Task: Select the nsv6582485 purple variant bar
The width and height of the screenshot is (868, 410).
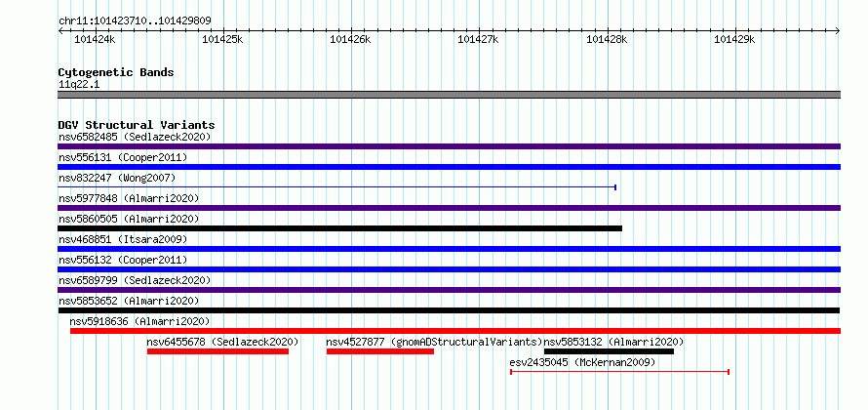Action: [x=449, y=146]
